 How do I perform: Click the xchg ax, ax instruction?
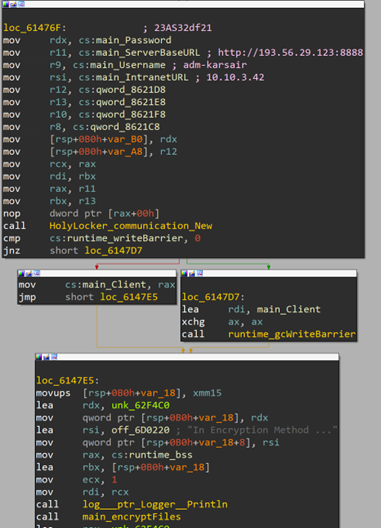[x=222, y=322]
